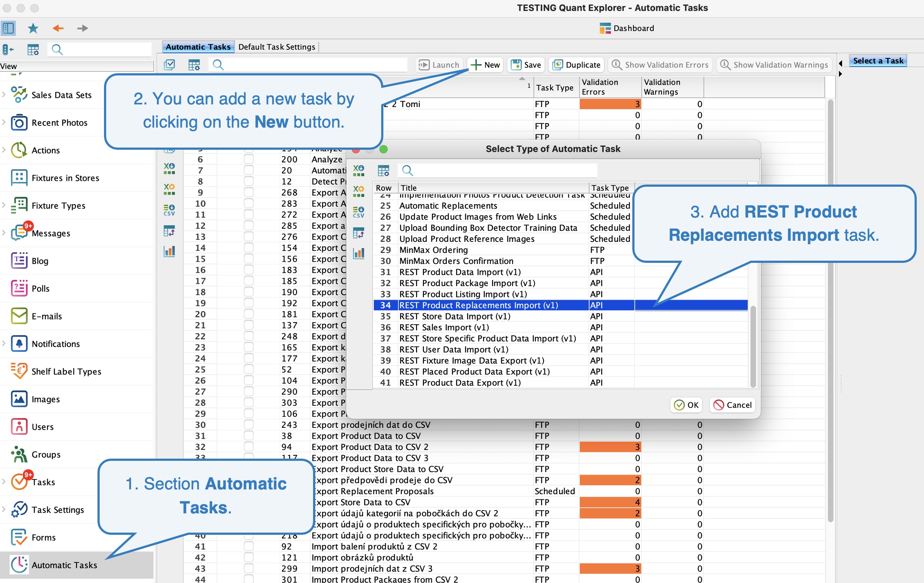Open the Images section

(x=45, y=399)
